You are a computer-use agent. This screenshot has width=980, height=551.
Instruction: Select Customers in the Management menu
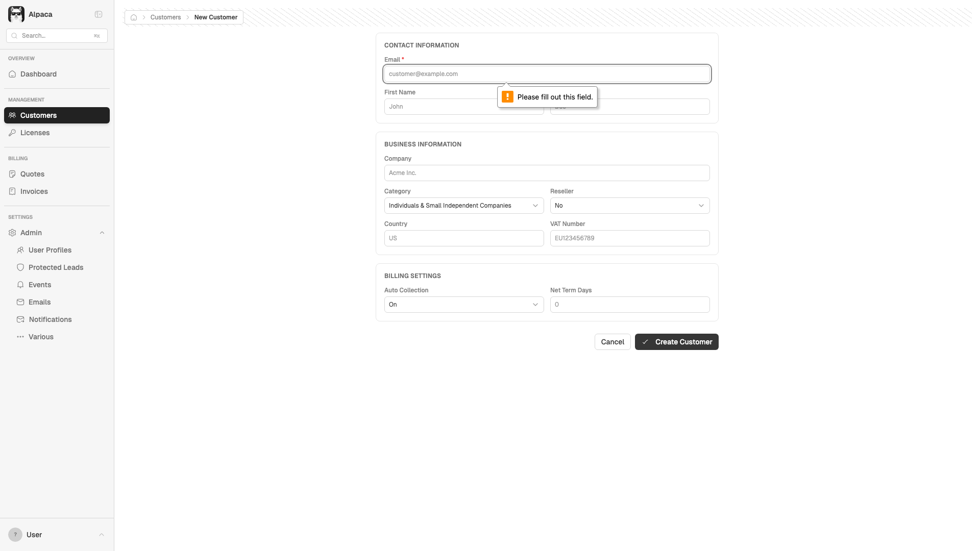(x=38, y=115)
